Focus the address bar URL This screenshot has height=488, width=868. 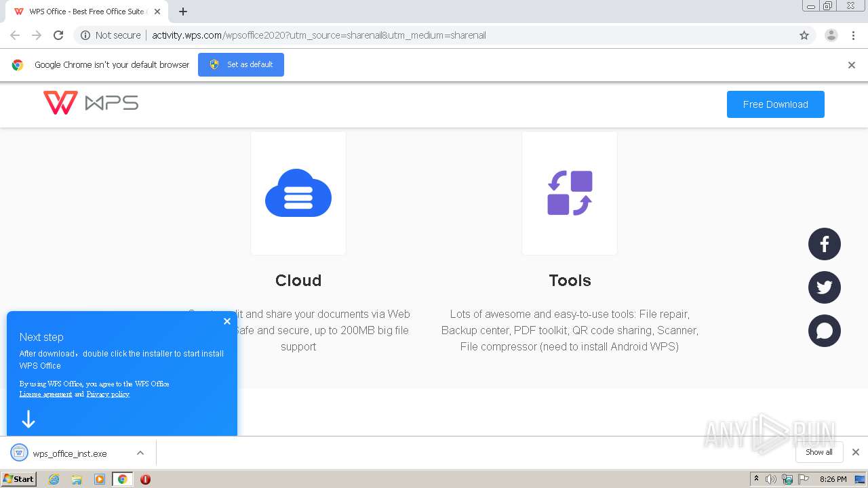pyautogui.click(x=319, y=35)
